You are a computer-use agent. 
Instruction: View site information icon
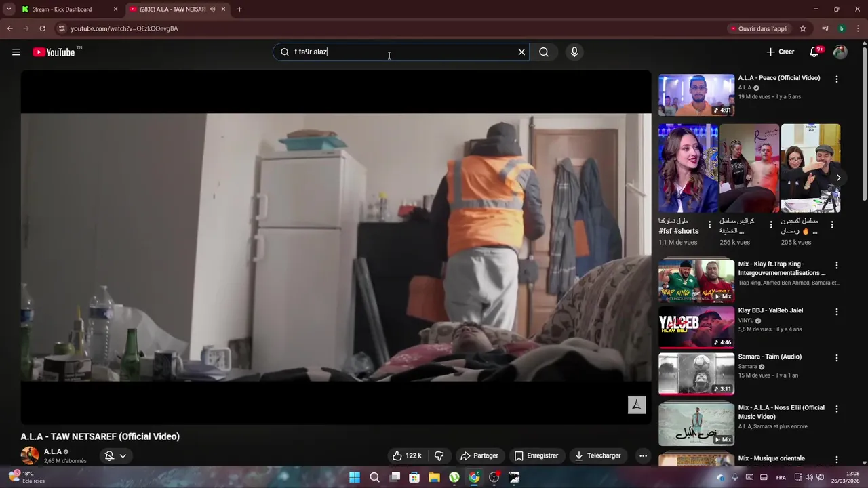(x=62, y=28)
